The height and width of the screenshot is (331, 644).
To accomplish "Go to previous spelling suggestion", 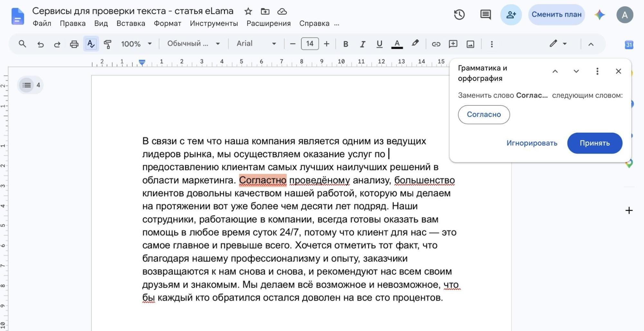I will click(x=555, y=71).
